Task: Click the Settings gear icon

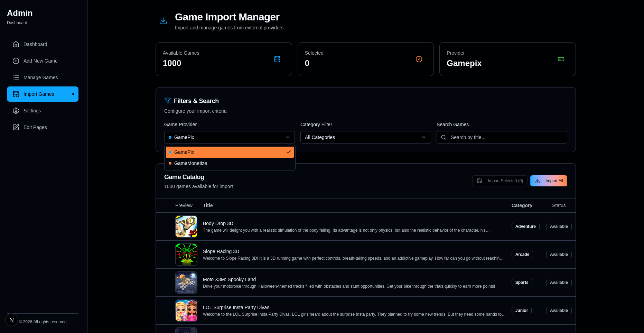Action: pos(16,111)
